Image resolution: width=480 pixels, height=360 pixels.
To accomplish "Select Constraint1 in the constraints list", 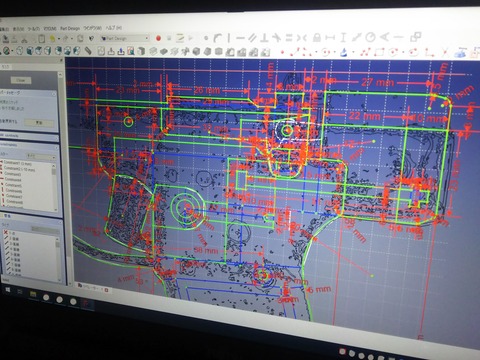I will [17, 163].
